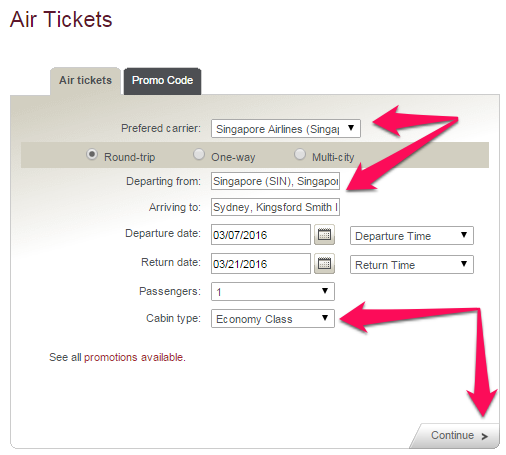Select the One-way radio option
506x455 pixels.
199,154
